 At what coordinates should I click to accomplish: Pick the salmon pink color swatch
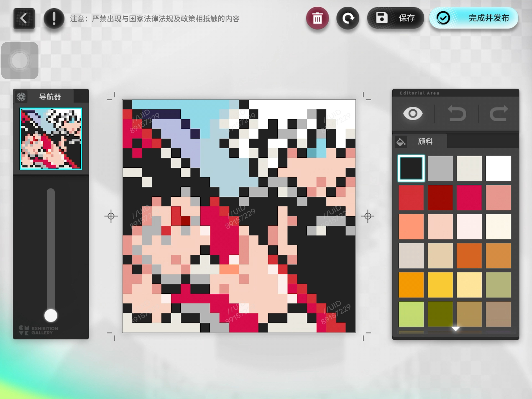point(498,198)
